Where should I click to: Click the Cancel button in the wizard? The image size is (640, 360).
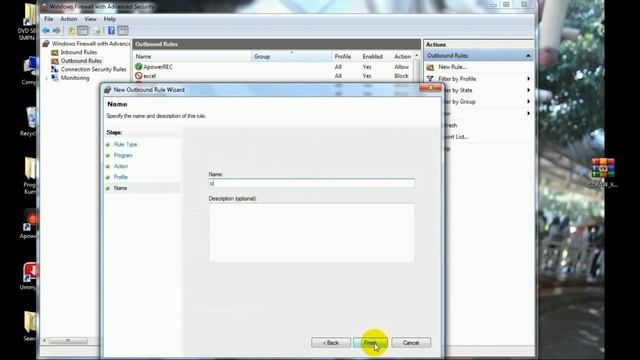coord(411,343)
